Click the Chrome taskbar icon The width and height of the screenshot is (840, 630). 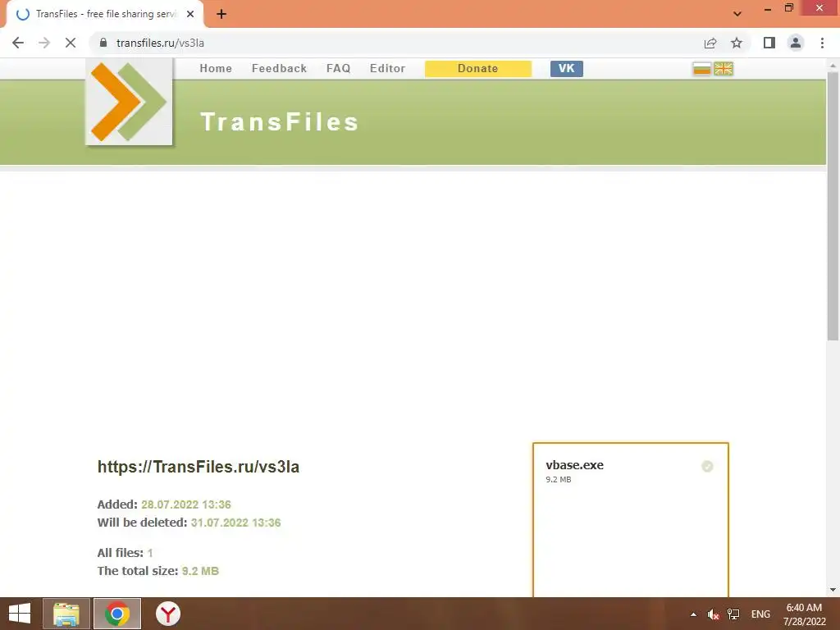click(x=117, y=614)
